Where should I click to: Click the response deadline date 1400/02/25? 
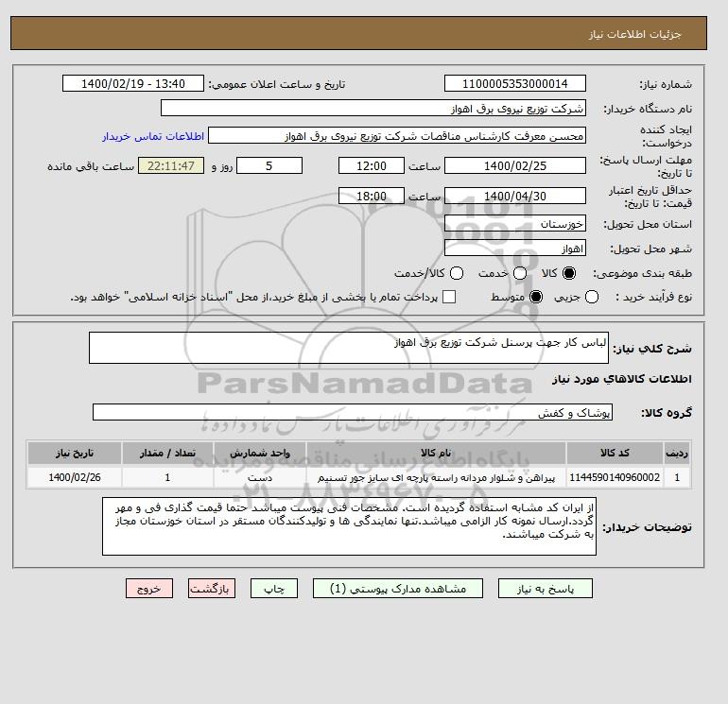click(515, 165)
